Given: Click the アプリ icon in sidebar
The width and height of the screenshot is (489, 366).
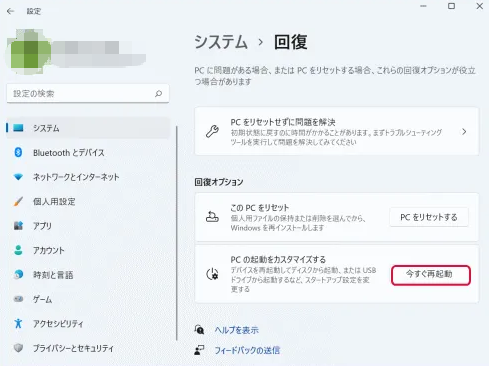Looking at the screenshot, I should [18, 226].
